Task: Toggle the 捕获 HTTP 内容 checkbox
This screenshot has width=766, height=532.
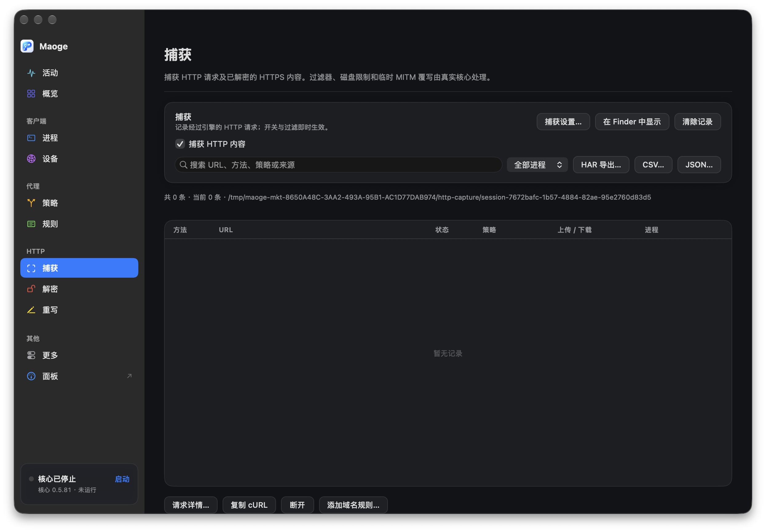Action: pyautogui.click(x=180, y=144)
